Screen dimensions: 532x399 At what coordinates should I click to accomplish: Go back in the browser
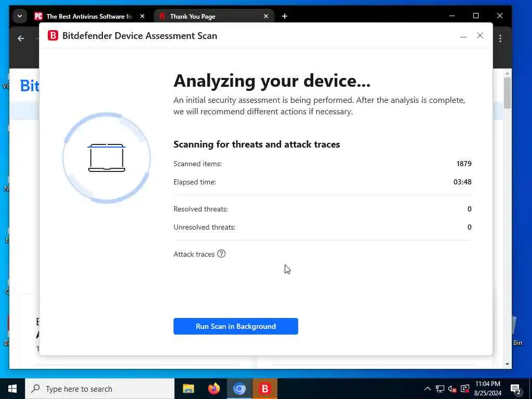pyautogui.click(x=21, y=38)
